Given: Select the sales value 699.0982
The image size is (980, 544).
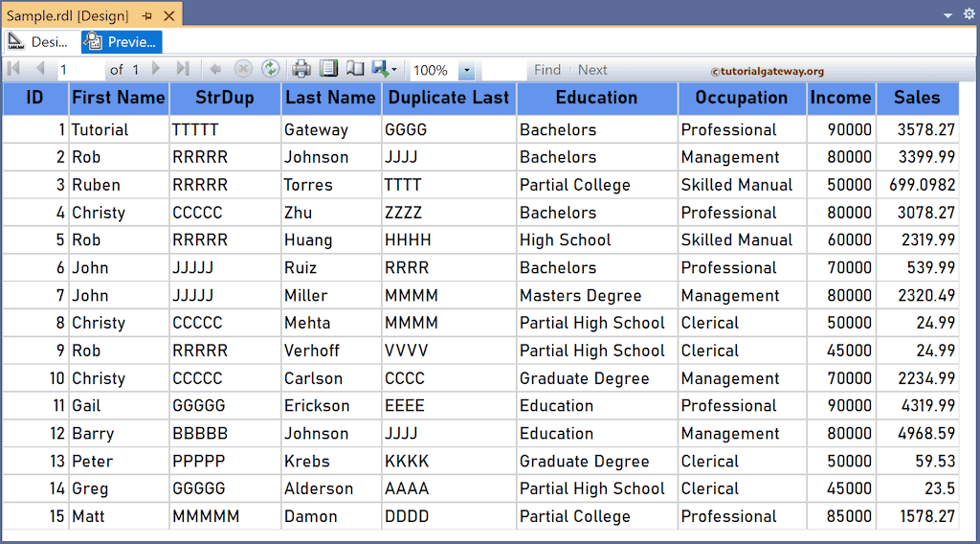Looking at the screenshot, I should click(917, 185).
